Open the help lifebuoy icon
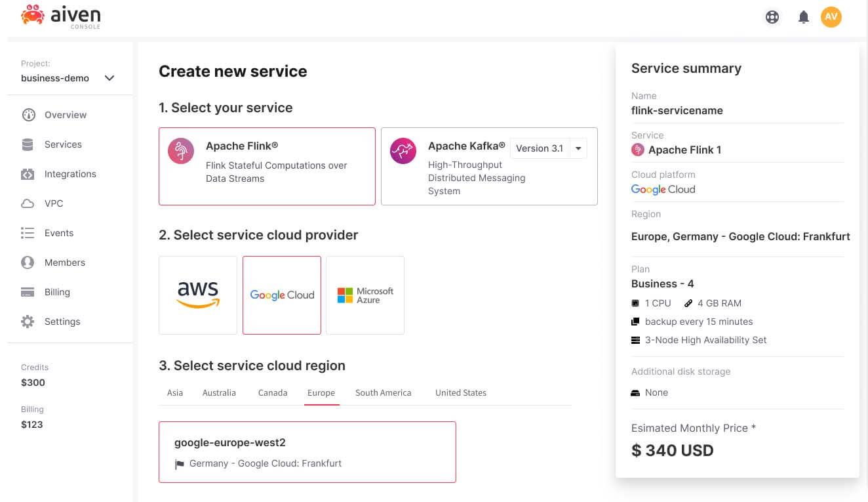 pos(772,17)
